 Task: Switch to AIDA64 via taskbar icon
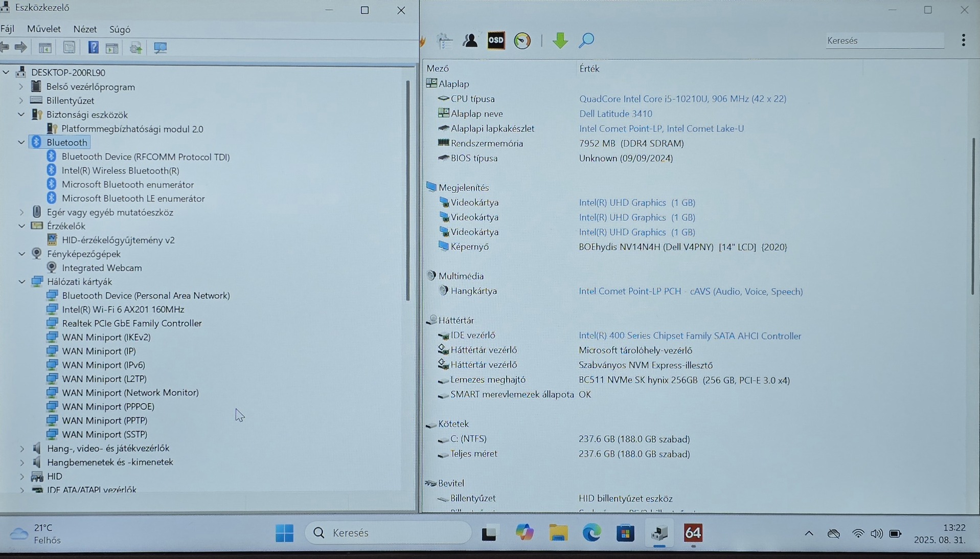coord(693,533)
